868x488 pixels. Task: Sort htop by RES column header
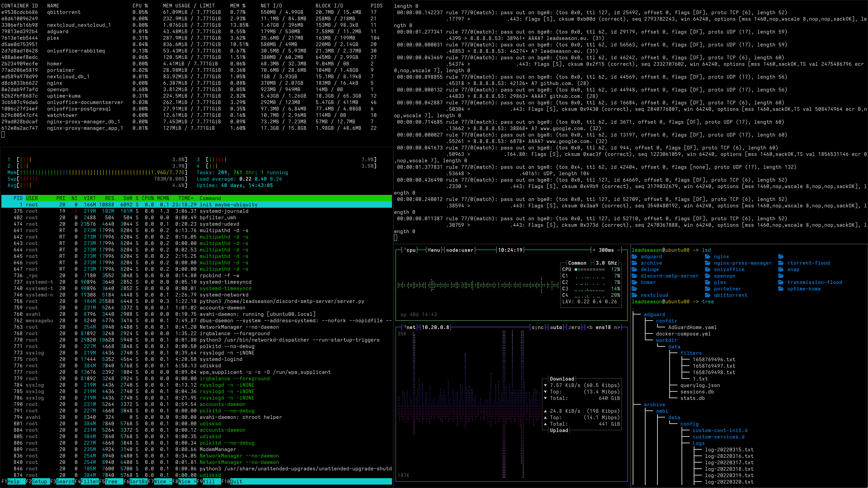coord(110,198)
